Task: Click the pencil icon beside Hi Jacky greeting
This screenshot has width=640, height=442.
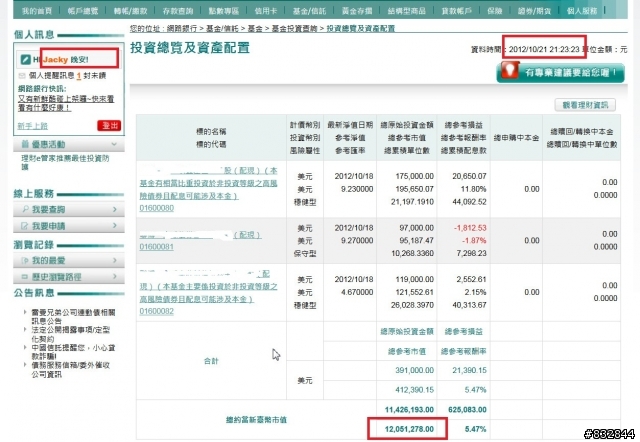Action: pyautogui.click(x=22, y=59)
